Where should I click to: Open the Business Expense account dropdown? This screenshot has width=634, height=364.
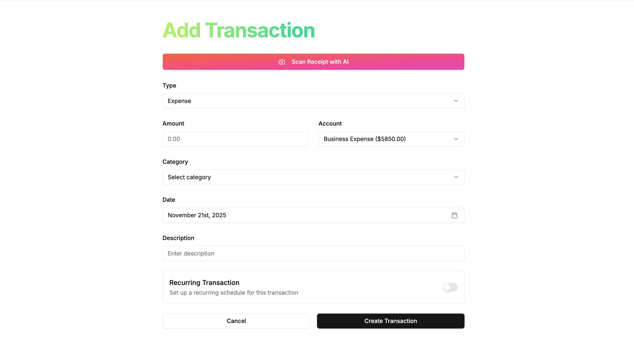391,139
